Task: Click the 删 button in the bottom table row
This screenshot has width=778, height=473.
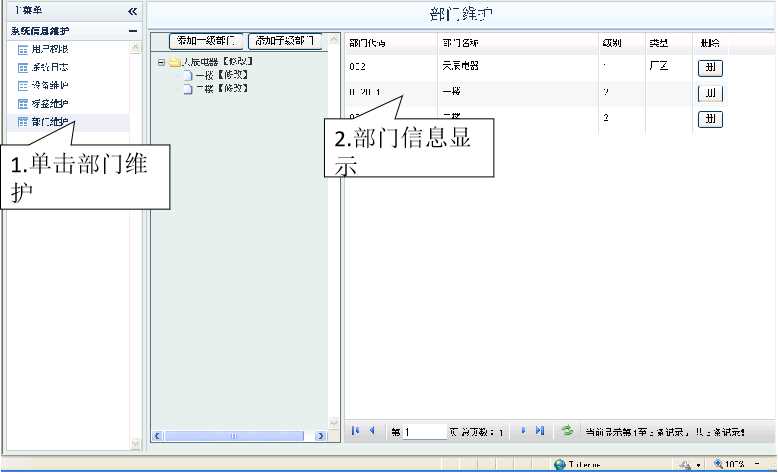Action: (710, 119)
